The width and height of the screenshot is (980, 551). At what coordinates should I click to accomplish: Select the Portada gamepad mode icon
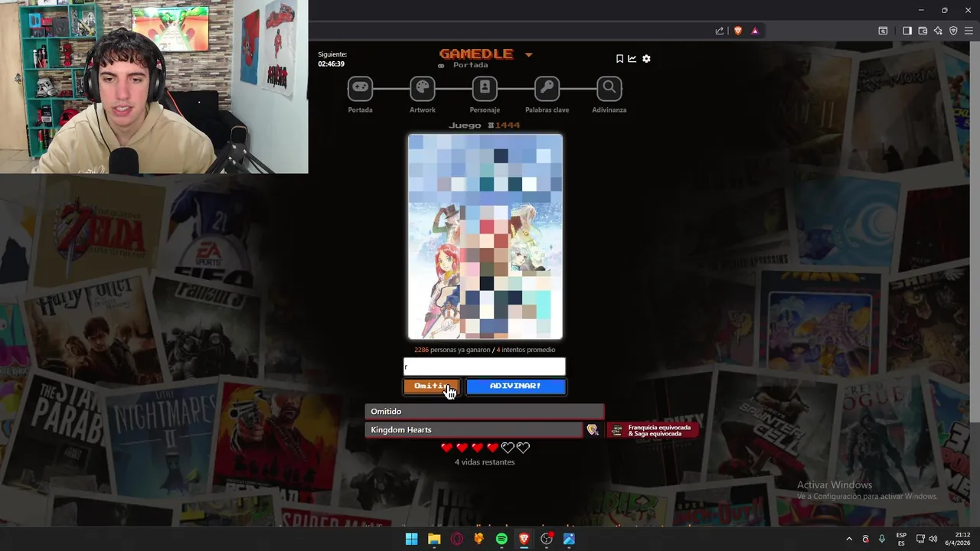click(360, 89)
